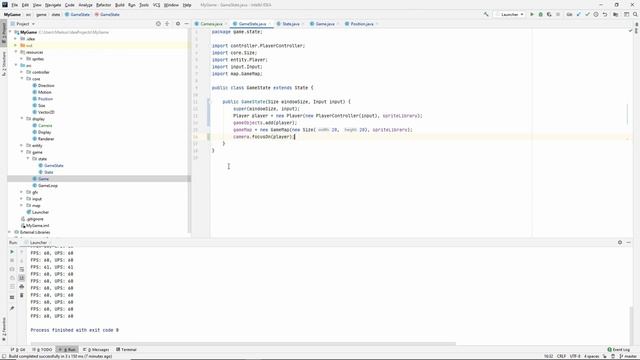Expand the input folder
This screenshot has height=360, width=640.
(22, 199)
